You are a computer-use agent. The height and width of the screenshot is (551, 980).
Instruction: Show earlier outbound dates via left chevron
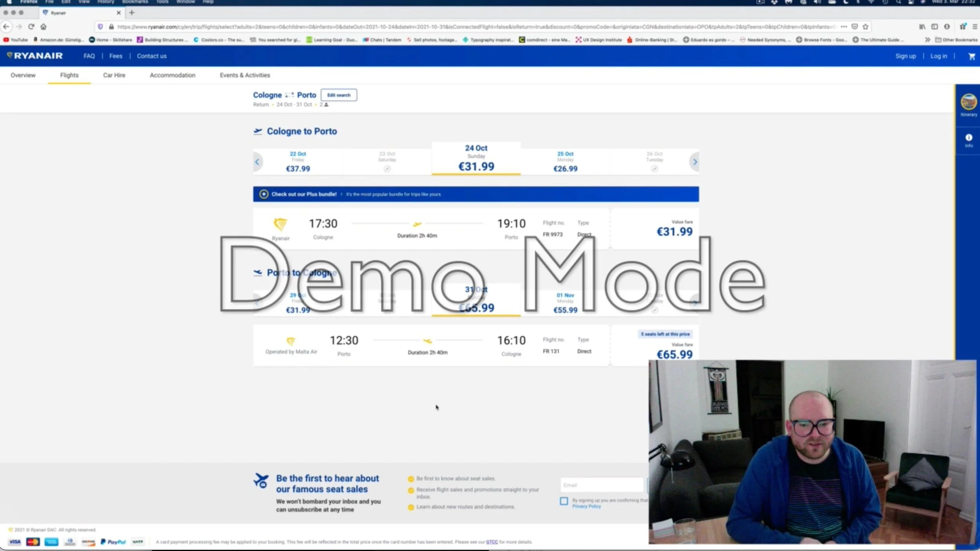coord(257,161)
